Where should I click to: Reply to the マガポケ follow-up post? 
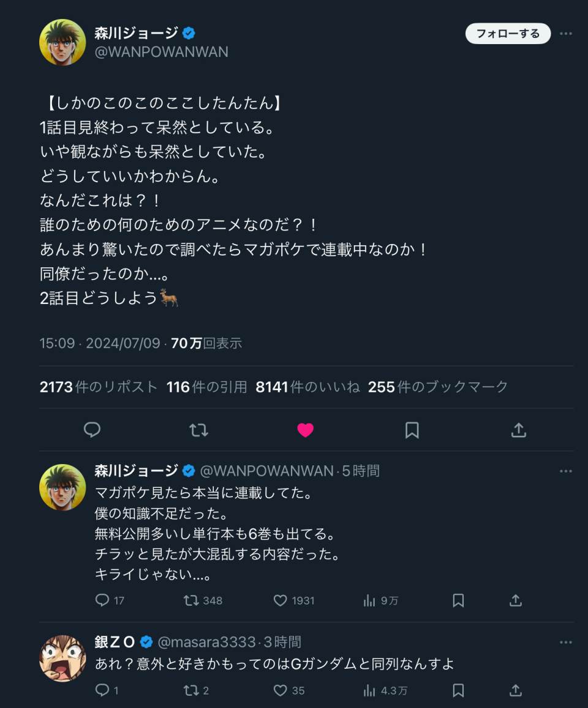(102, 600)
